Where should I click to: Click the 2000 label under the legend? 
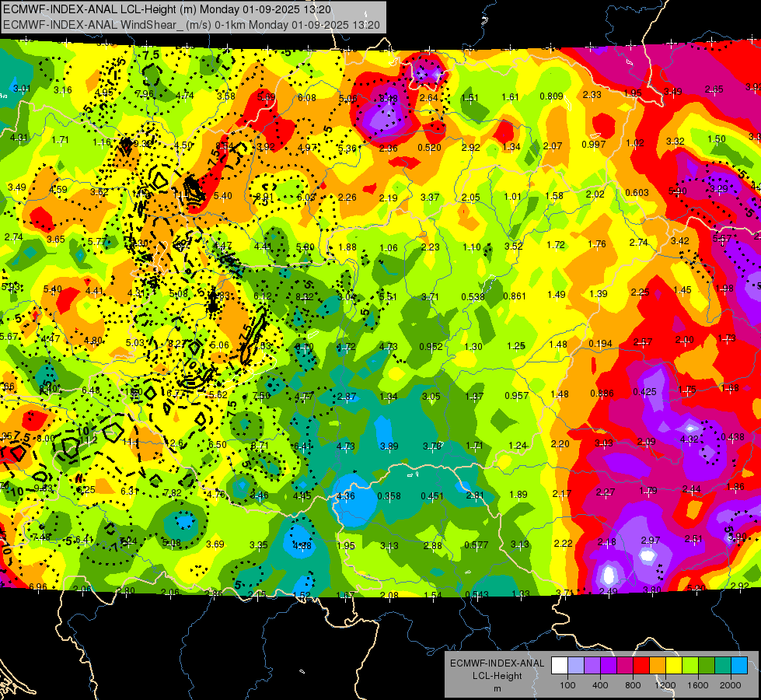(x=731, y=685)
